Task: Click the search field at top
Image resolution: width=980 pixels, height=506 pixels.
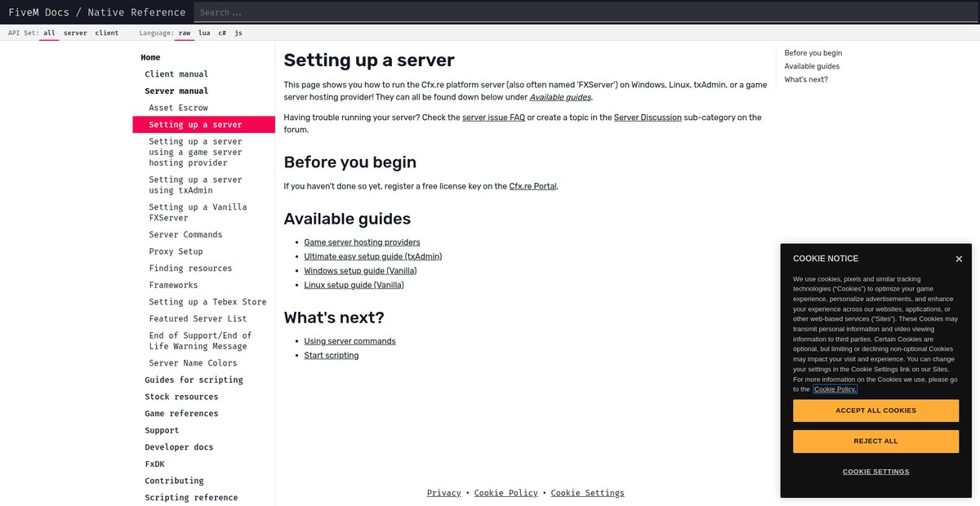Action: click(586, 12)
